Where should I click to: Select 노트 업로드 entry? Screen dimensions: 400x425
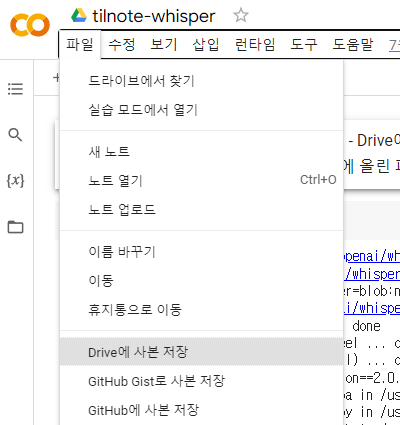tap(201, 210)
